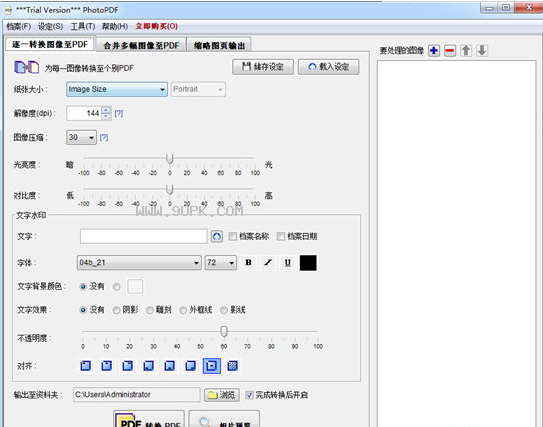Select 雕刻 text effect
The width and height of the screenshot is (543, 427).
(150, 310)
